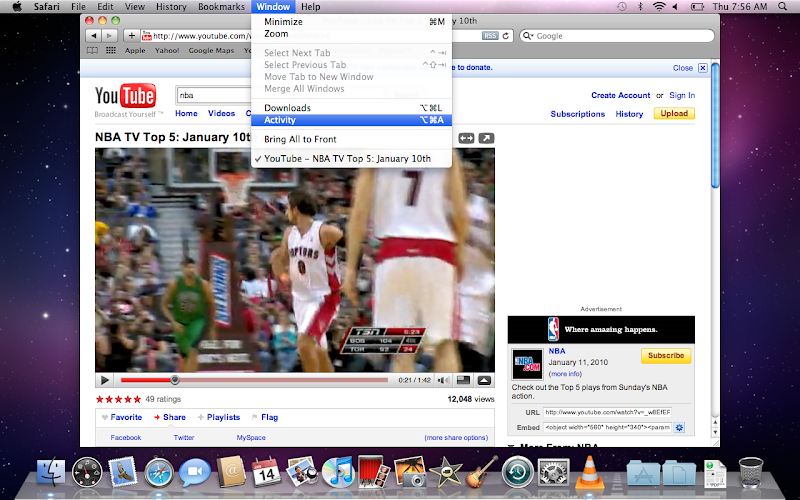Open the Apple menu
The height and width of the screenshot is (500, 800).
(17, 7)
